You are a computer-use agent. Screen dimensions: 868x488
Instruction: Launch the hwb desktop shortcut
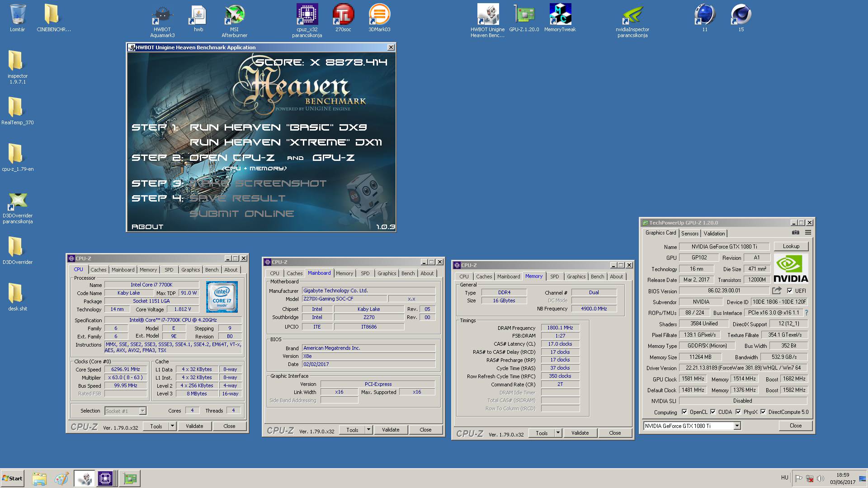pos(198,18)
